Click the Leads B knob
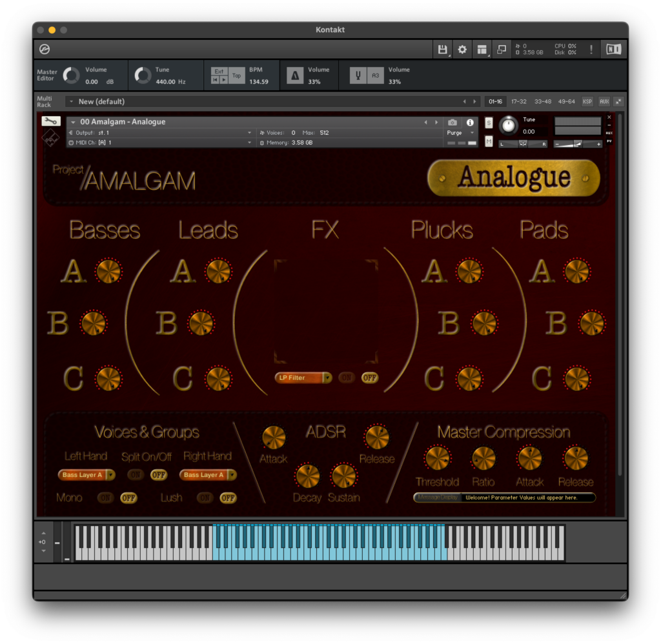Image resolution: width=661 pixels, height=644 pixels. point(201,324)
